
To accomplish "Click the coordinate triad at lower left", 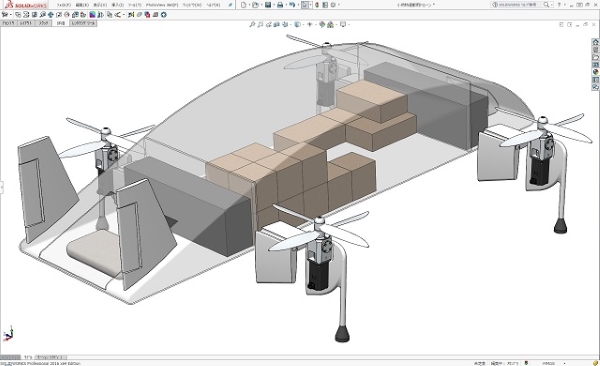I will tap(8, 334).
